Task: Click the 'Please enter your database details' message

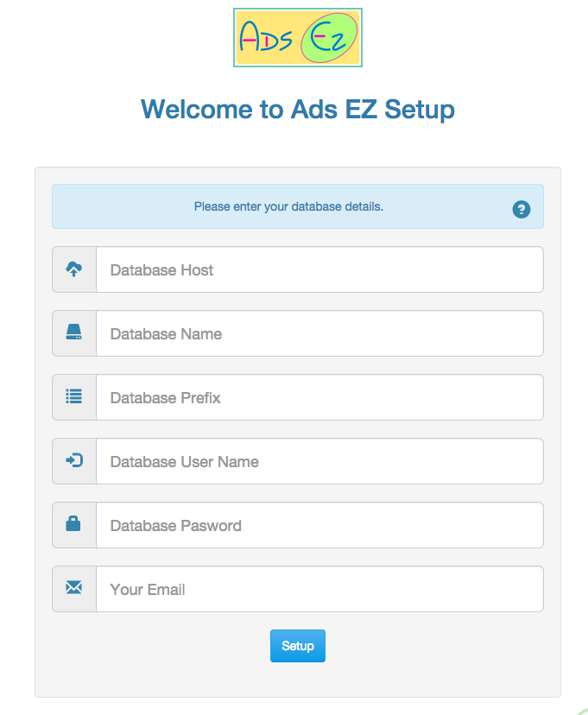Action: pyautogui.click(x=288, y=206)
